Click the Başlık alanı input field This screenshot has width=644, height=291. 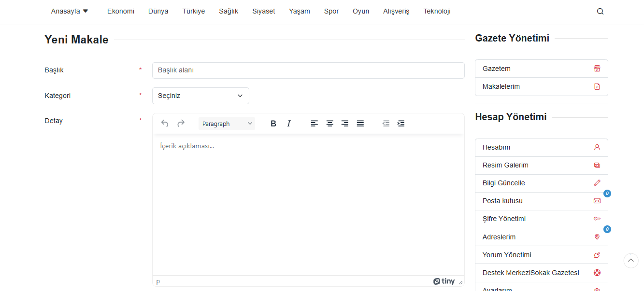coord(308,70)
